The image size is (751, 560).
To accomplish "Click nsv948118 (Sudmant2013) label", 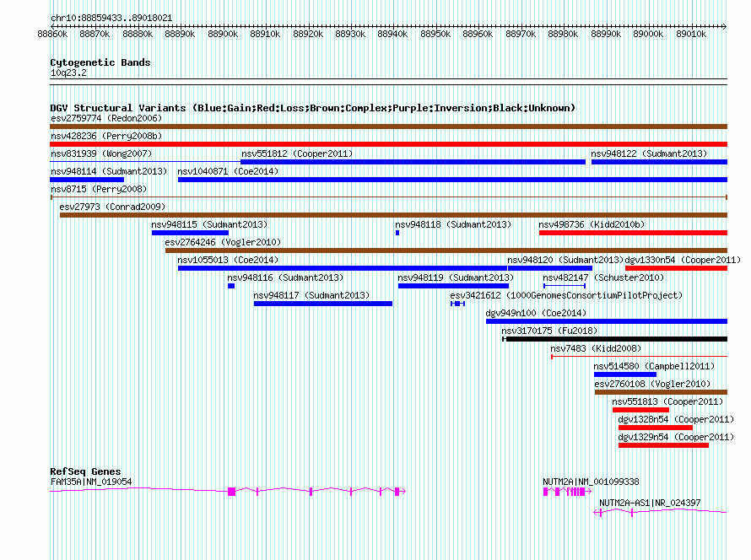I will pyautogui.click(x=453, y=224).
